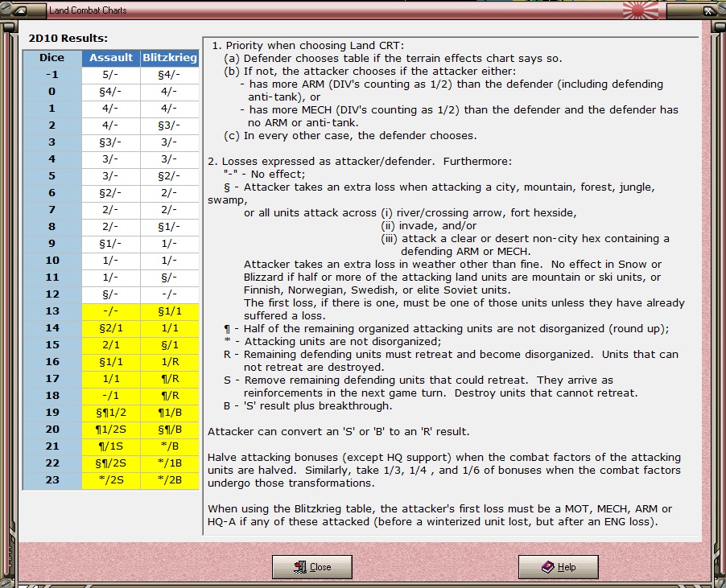Select Assault result '5/-' for dice -1
Image resolution: width=726 pixels, height=588 pixels.
(111, 75)
